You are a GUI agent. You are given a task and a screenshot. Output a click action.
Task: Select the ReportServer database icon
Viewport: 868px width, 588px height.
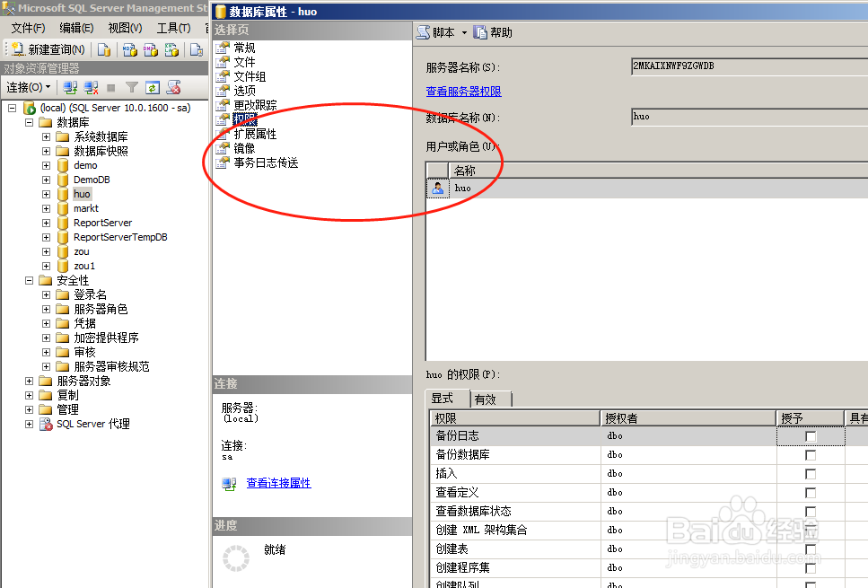click(x=63, y=224)
